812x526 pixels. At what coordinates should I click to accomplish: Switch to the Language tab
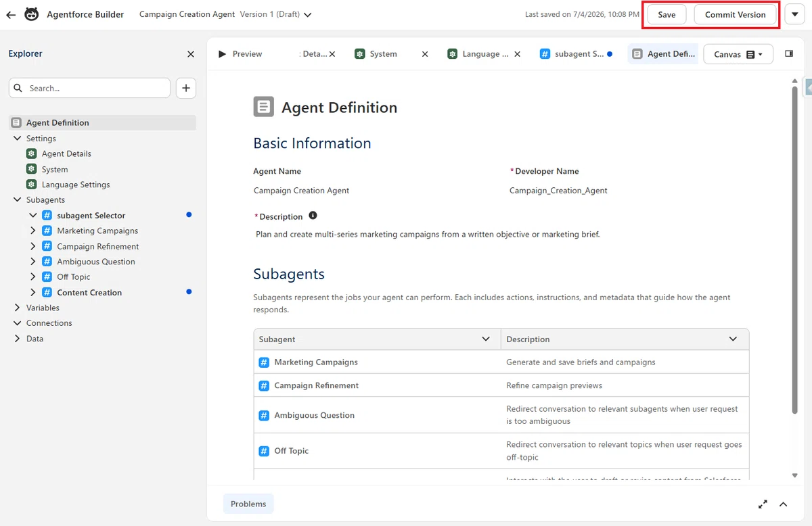(478, 54)
